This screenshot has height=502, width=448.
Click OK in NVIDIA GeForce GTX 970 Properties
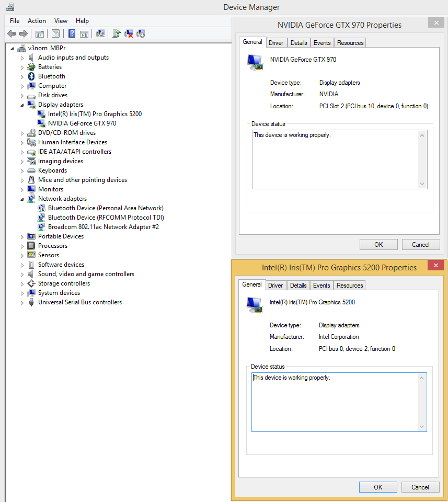378,245
